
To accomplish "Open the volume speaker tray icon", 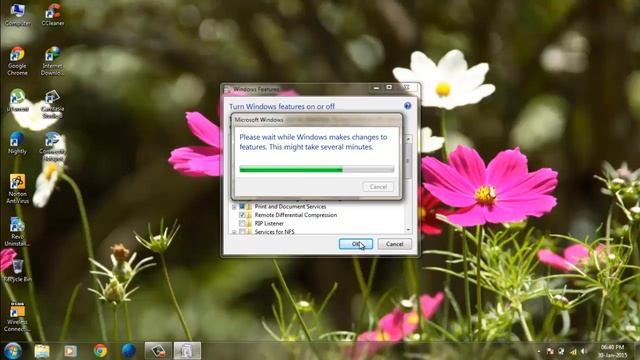I will coord(584,351).
